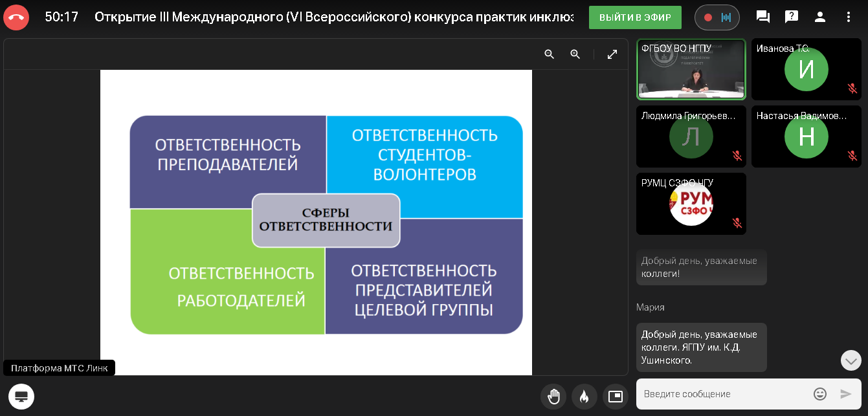This screenshot has width=868, height=416.
Task: Select the РУМЦ СЗФО НГУ participant tile
Action: click(691, 204)
